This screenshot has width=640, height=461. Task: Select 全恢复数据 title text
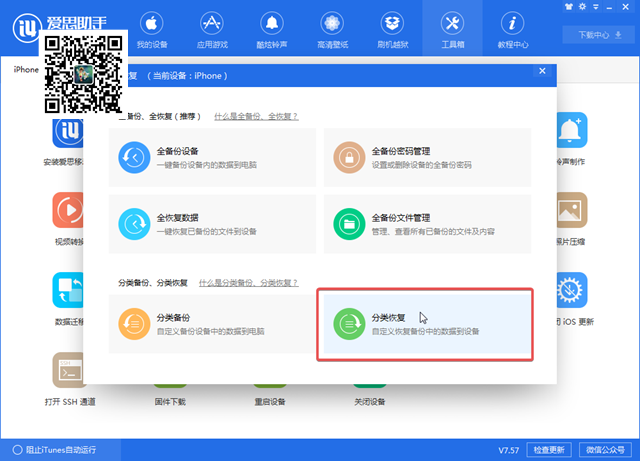coord(178,218)
